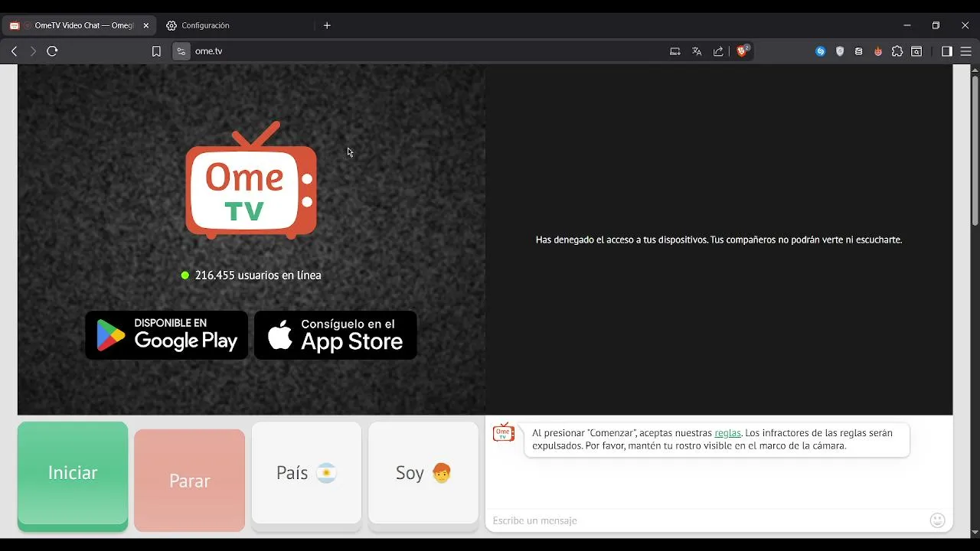Open the reglas link in chat notice

click(727, 433)
